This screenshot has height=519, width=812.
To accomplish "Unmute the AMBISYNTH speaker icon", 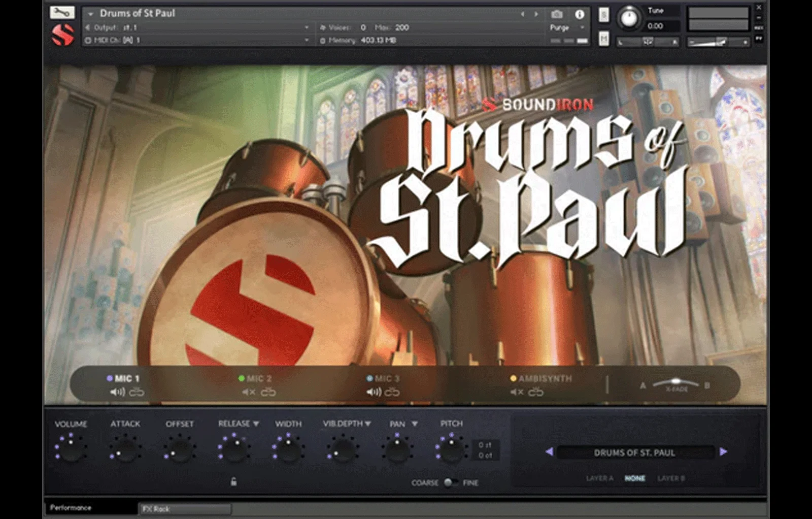I will tap(517, 392).
